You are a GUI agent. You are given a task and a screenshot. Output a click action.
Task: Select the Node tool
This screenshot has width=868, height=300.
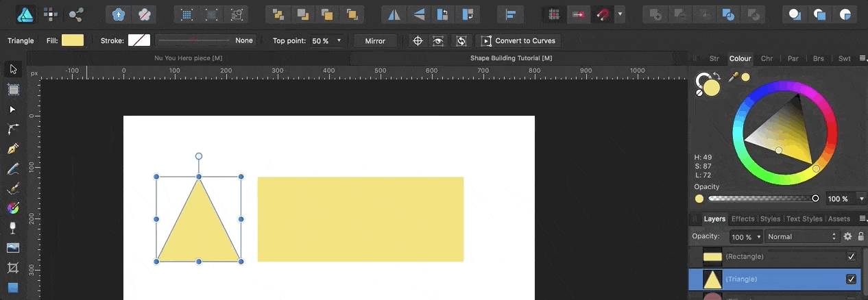pyautogui.click(x=13, y=109)
